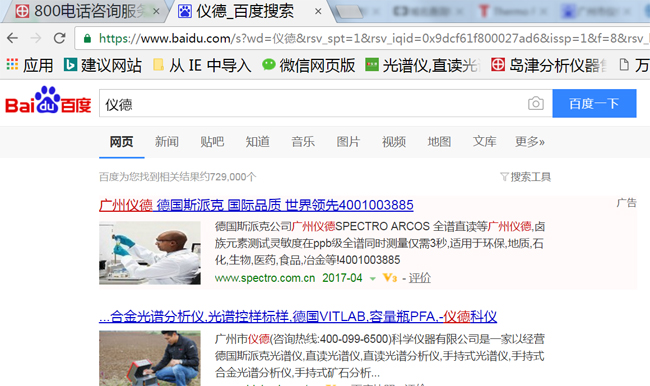Viewport: 650px width, 386px height.
Task: Click the field analyzer result thumbnail
Action: [150, 358]
